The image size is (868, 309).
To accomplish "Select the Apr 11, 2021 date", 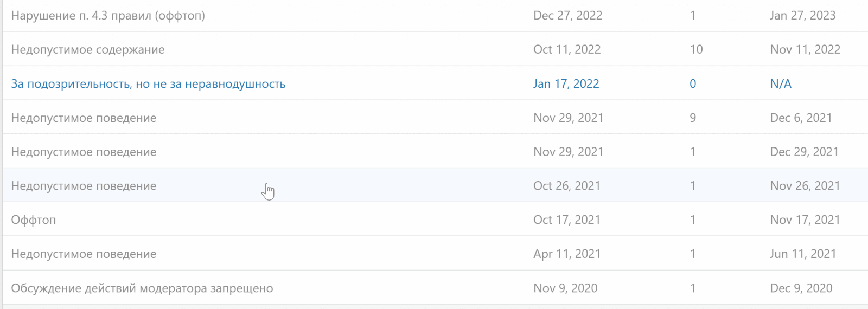I will pos(567,254).
